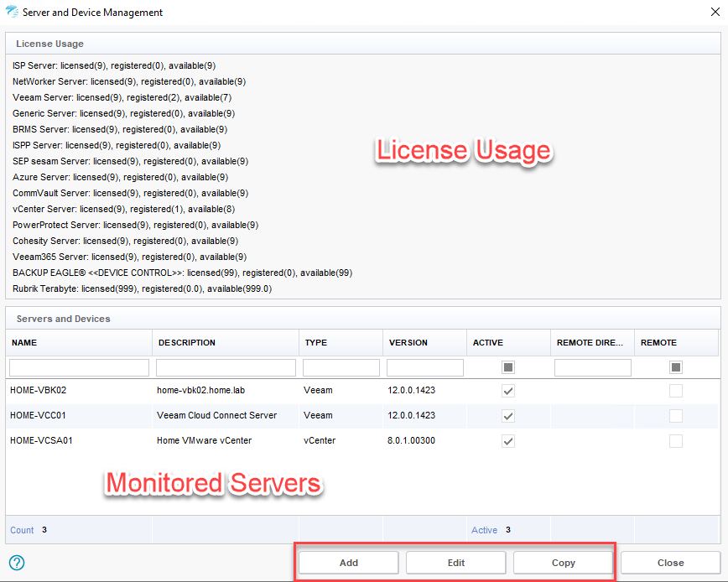The width and height of the screenshot is (728, 582).
Task: Open help via the question mark icon
Action: pos(17,563)
